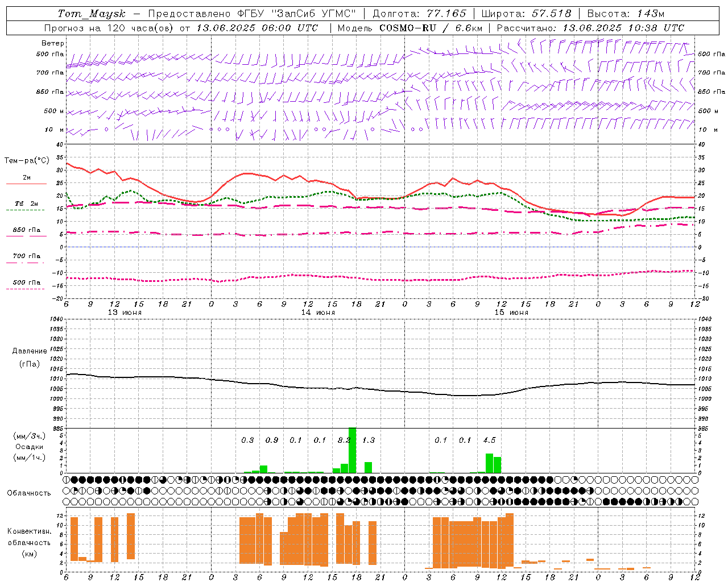Viewport: 728px width, 582px height.
Task: Click the tallest green precipitation bar
Action: [x=352, y=450]
